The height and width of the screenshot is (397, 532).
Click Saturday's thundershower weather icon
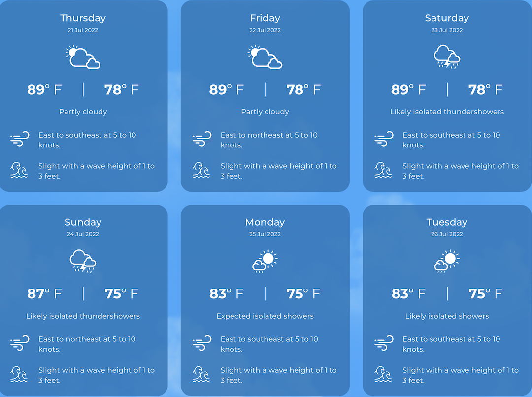coord(447,57)
